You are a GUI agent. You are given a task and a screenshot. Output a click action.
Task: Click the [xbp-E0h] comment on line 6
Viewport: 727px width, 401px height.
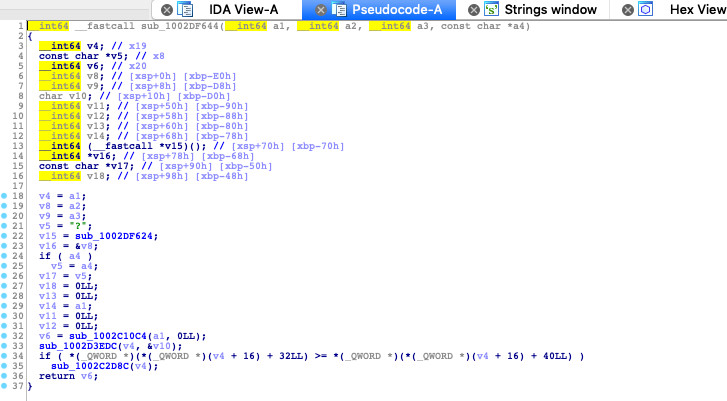pyautogui.click(x=210, y=76)
